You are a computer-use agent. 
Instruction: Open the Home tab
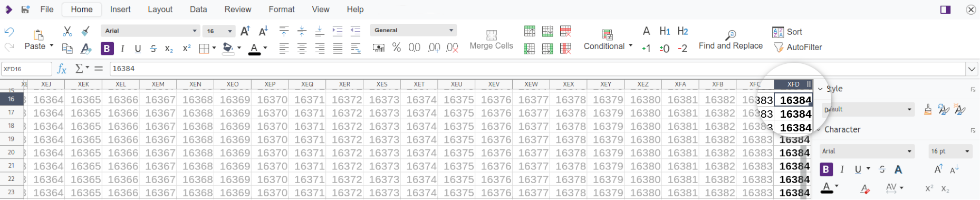tap(82, 9)
